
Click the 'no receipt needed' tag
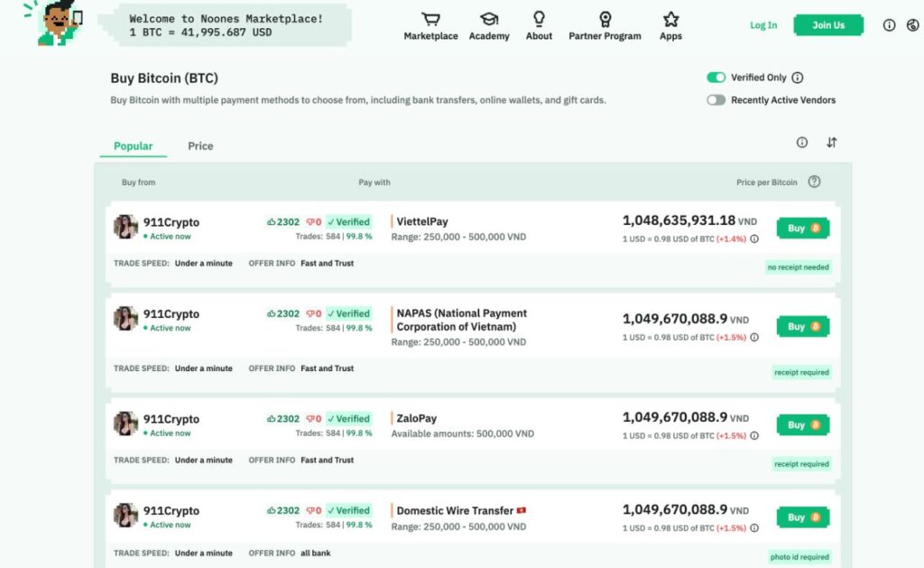(x=798, y=267)
